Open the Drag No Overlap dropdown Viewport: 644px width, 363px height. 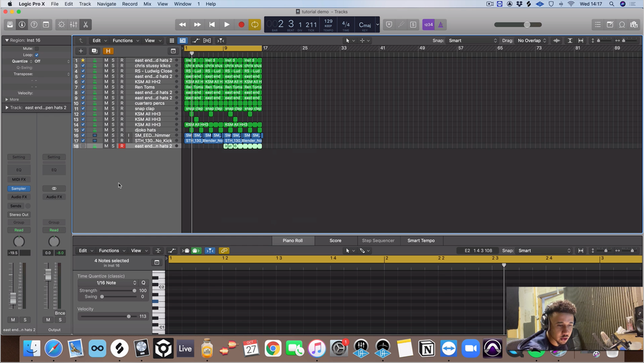pyautogui.click(x=532, y=41)
